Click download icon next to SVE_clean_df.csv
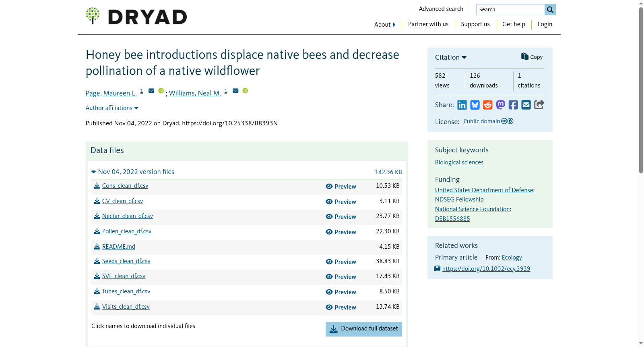 pos(97,276)
